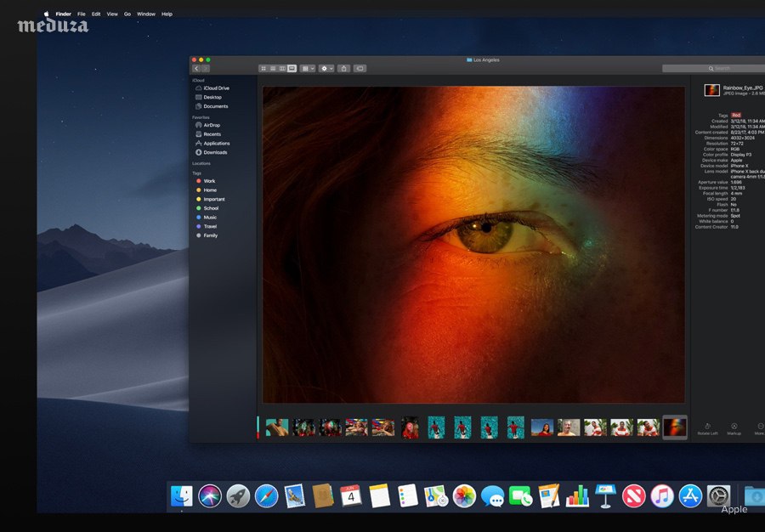Open the View menu

pyautogui.click(x=112, y=14)
